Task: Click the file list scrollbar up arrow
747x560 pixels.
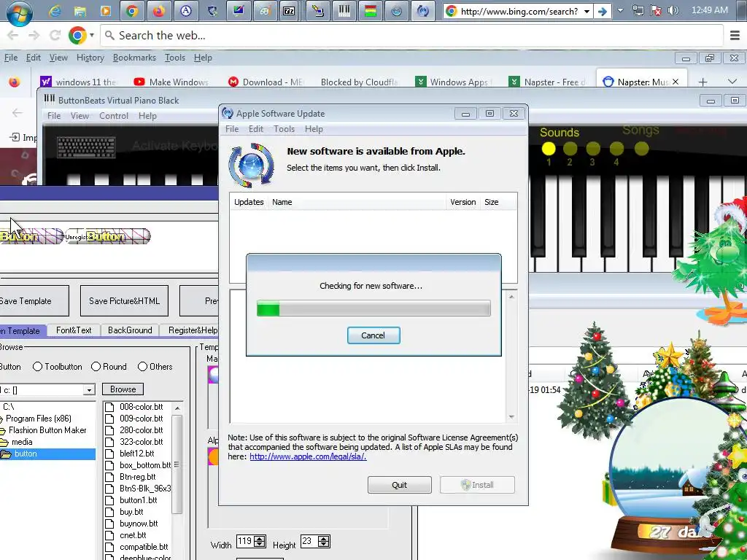Action: (177, 408)
